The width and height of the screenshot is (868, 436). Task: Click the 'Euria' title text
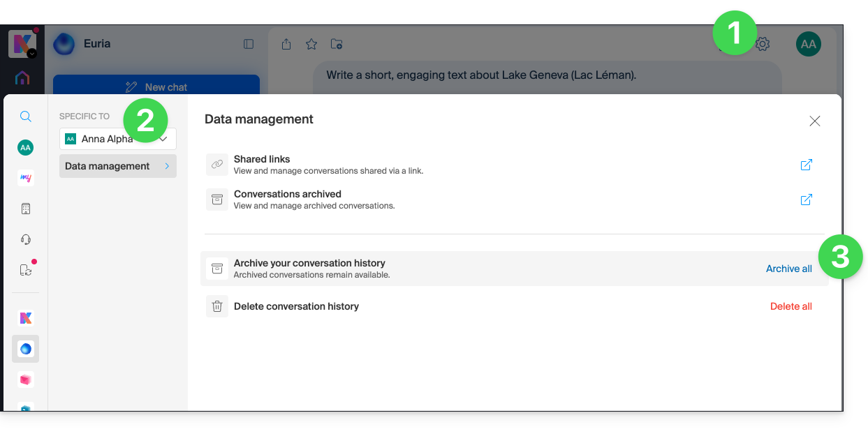point(97,43)
